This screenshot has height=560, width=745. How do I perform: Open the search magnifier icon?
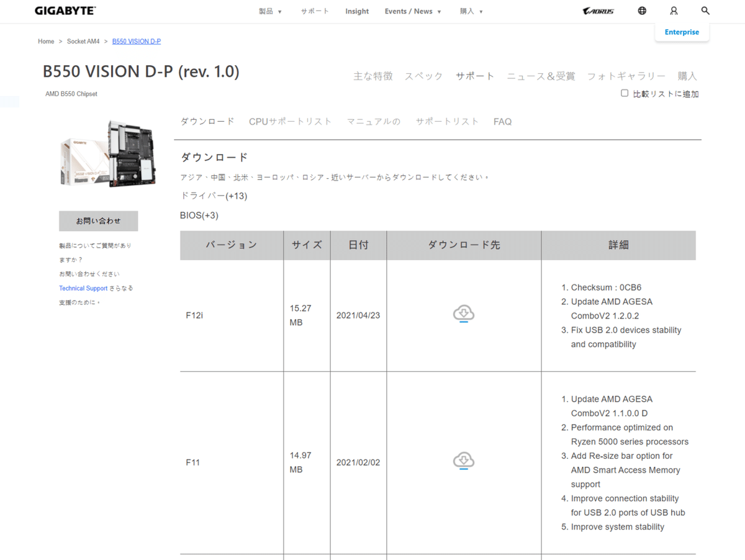click(x=705, y=11)
